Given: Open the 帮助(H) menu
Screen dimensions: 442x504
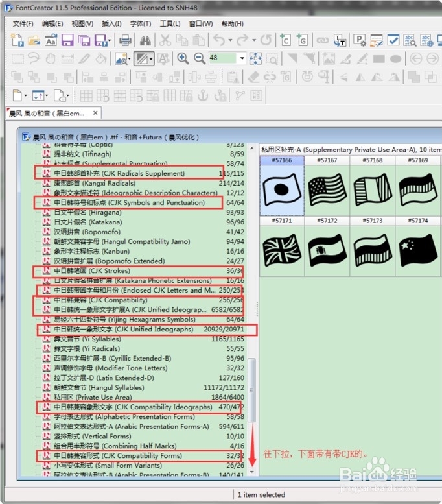Looking at the screenshot, I should tap(233, 23).
